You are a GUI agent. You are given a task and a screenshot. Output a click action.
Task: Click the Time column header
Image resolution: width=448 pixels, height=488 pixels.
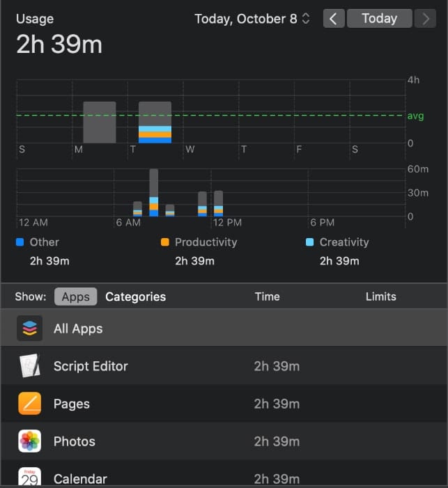(267, 297)
